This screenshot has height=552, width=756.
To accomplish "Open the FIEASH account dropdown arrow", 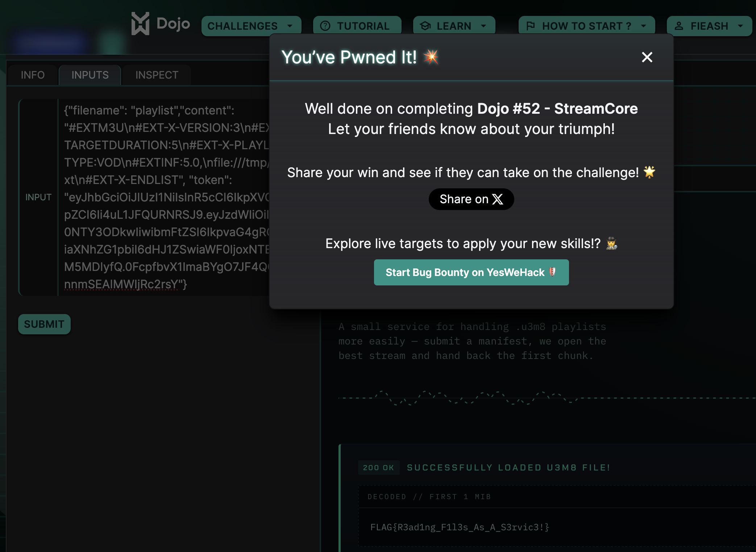I will 740,26.
